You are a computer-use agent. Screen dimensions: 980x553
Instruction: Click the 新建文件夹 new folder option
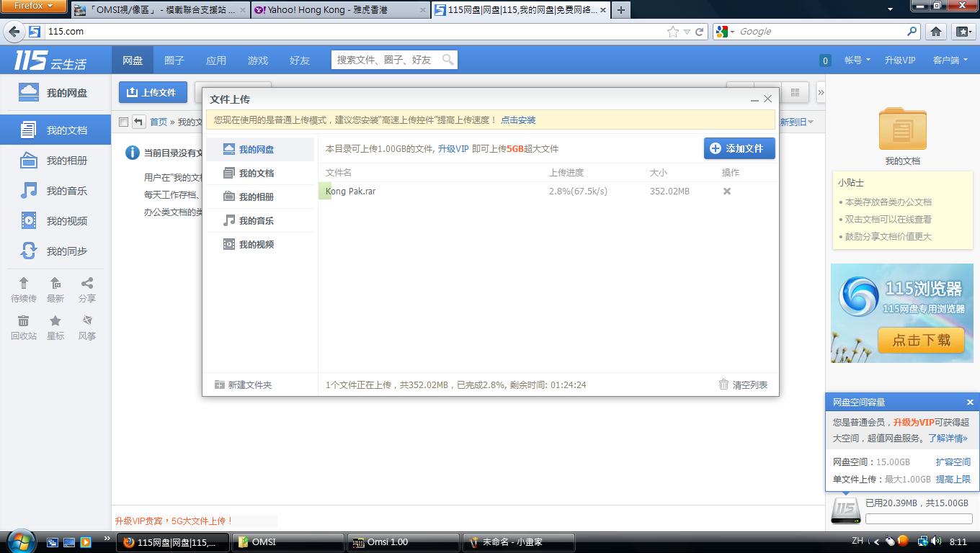[x=244, y=385]
